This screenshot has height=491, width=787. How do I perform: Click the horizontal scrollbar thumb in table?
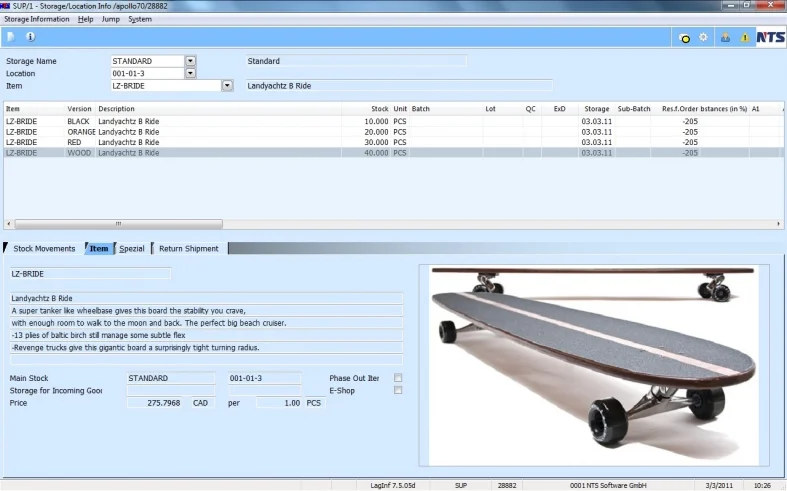(118, 224)
